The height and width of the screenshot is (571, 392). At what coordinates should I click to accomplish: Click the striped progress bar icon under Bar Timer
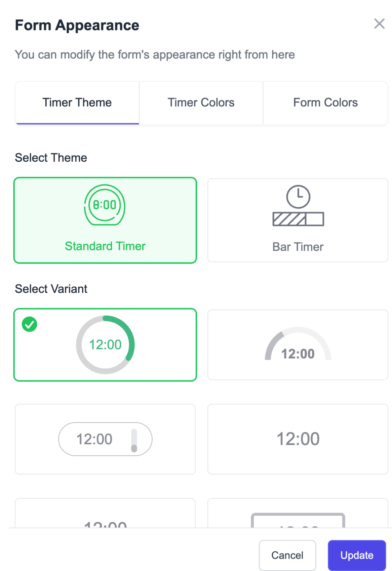pos(298,219)
